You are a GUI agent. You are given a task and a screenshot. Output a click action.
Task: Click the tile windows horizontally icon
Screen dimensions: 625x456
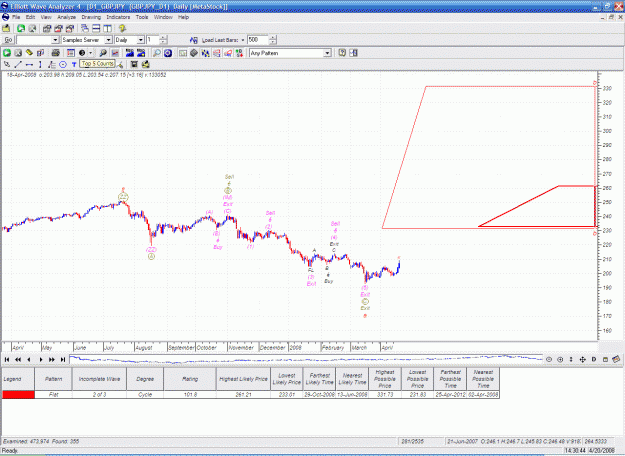tap(96, 28)
